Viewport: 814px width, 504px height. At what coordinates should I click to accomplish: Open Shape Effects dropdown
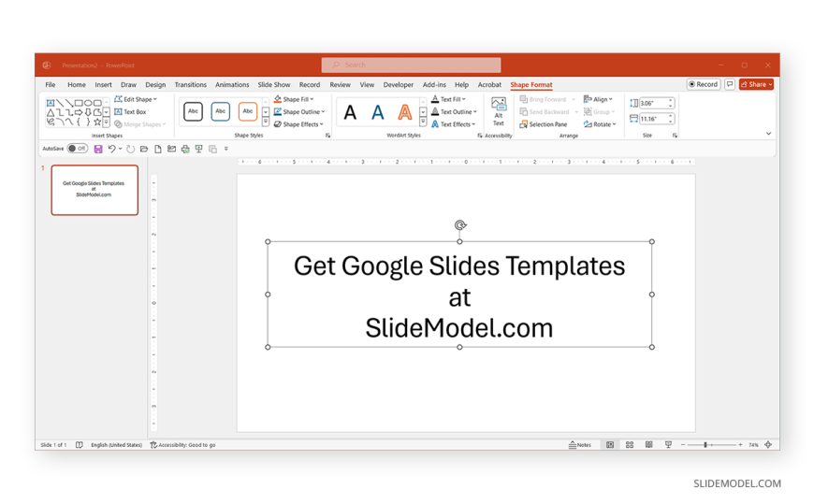tap(299, 124)
